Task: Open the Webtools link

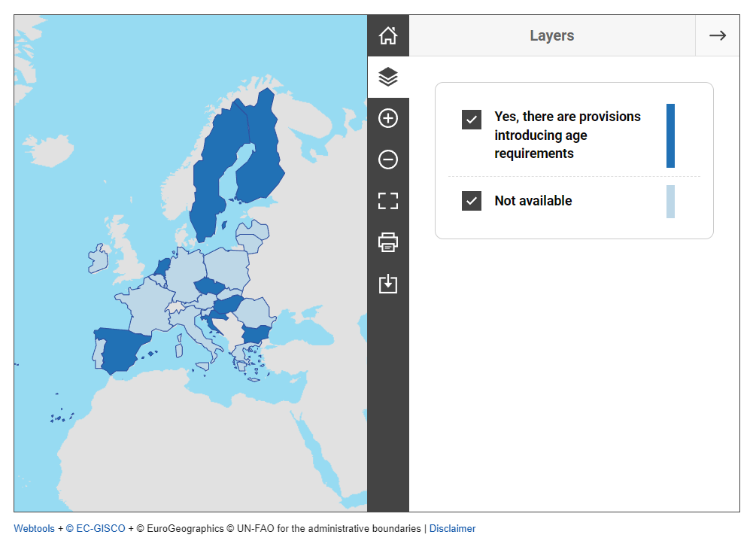Action: (x=34, y=529)
